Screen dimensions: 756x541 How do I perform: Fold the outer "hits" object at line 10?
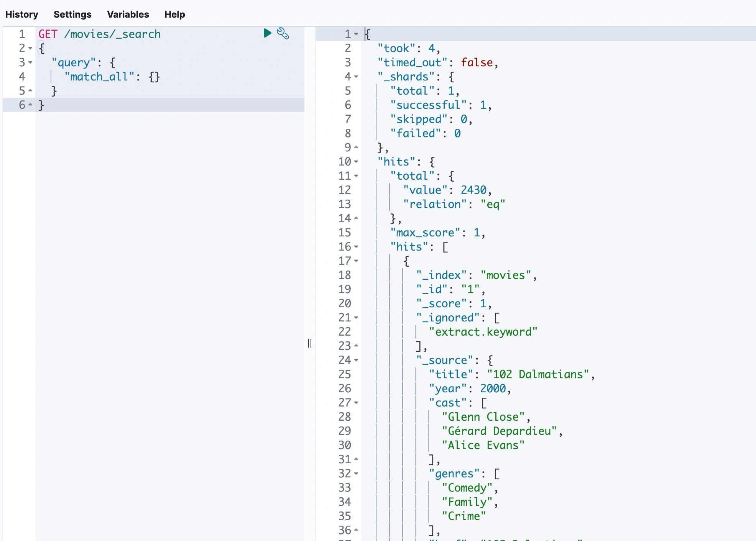tap(356, 162)
